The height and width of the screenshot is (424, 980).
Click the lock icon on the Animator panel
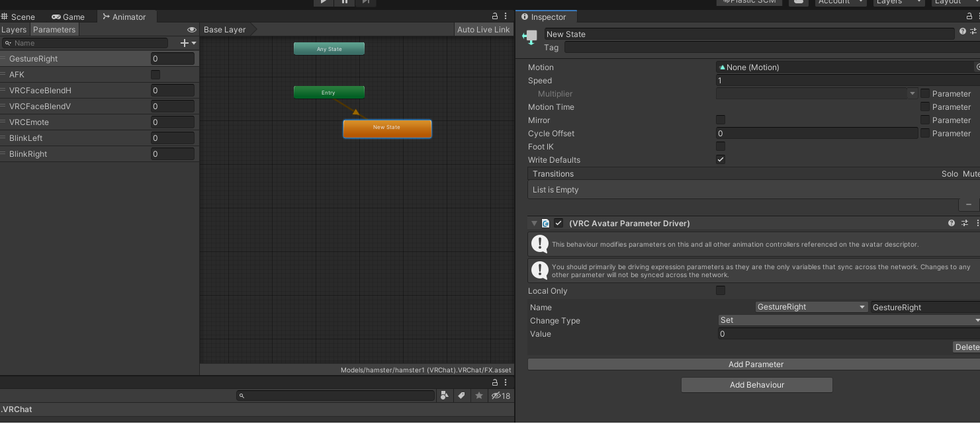tap(494, 15)
